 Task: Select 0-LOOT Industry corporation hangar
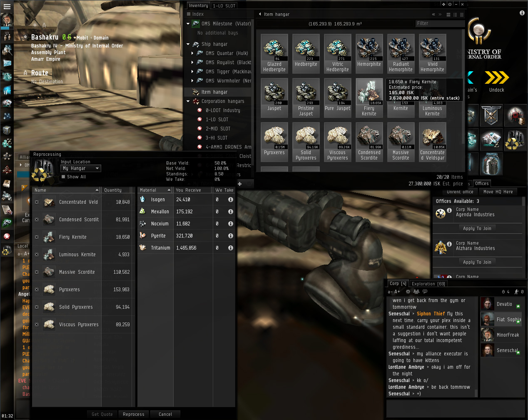pos(223,110)
